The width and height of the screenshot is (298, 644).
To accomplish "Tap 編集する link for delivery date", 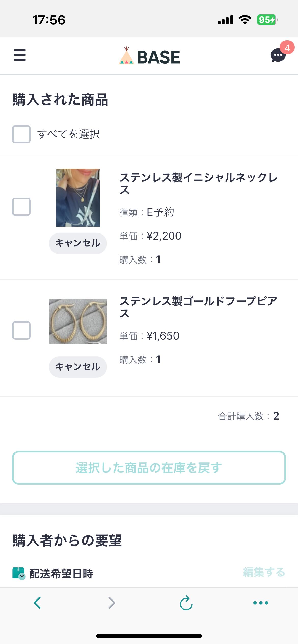I will click(x=264, y=572).
